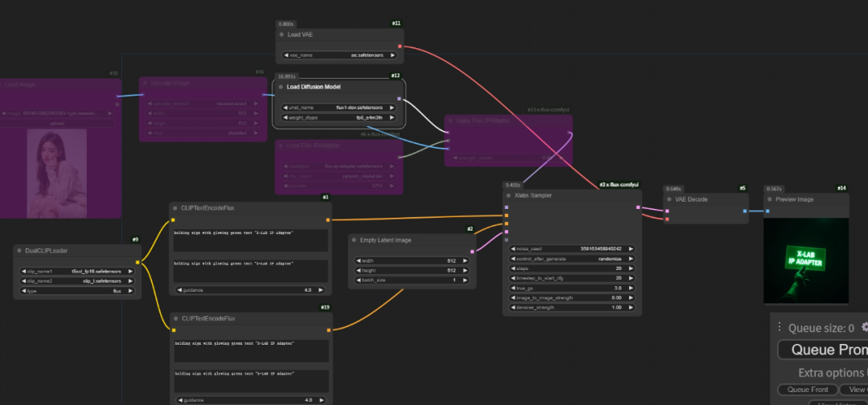The height and width of the screenshot is (405, 868).
Task: Collapse the Load Diffusion Model node title dot
Action: tap(280, 87)
